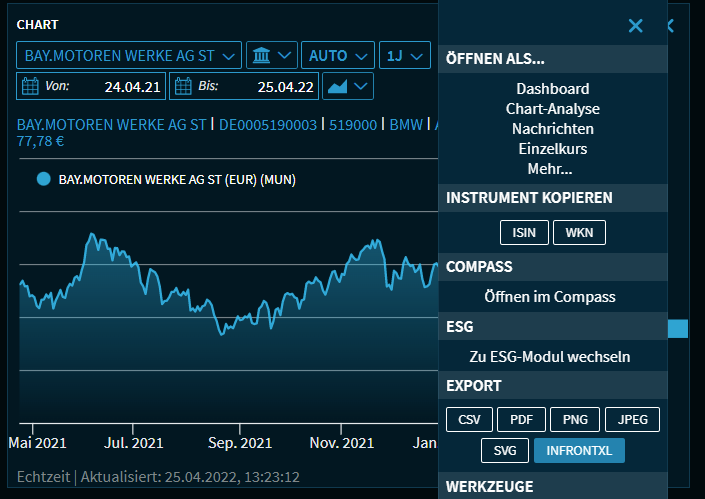Open the AUTO interval dropdown
This screenshot has height=499, width=705.
pyautogui.click(x=340, y=55)
